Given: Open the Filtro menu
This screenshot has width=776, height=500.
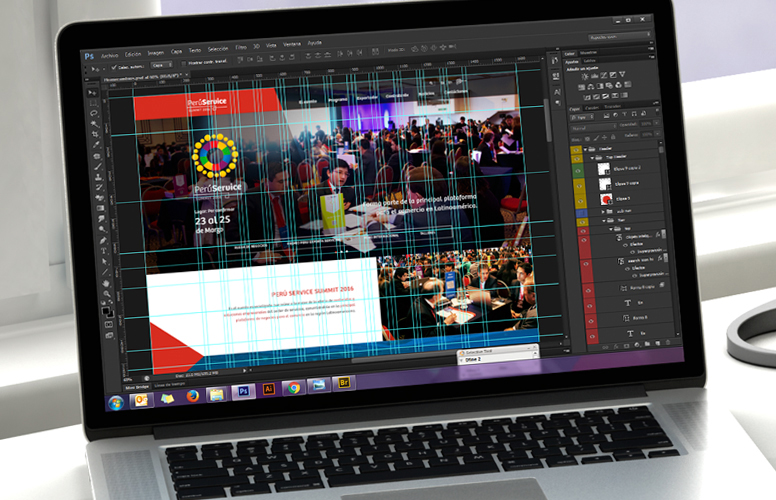Looking at the screenshot, I should (241, 48).
